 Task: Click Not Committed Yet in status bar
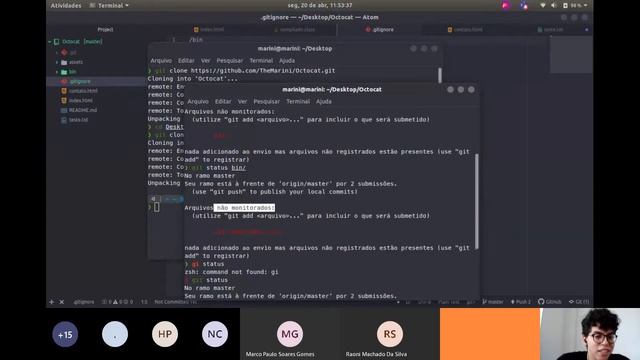[176, 302]
